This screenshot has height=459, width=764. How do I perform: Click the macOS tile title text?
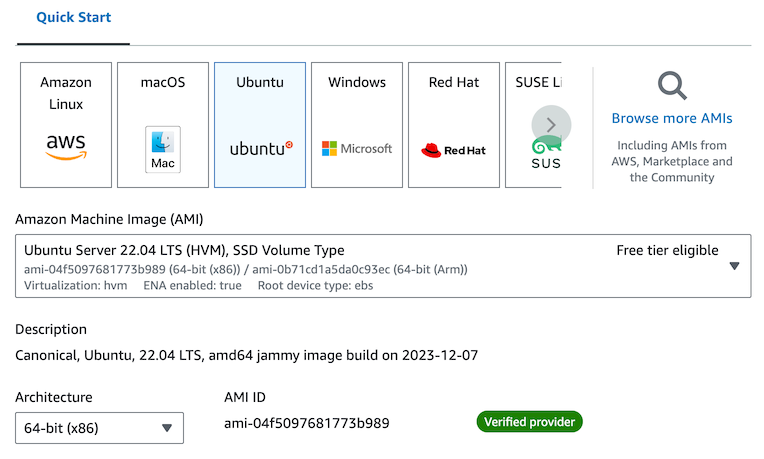coord(163,82)
